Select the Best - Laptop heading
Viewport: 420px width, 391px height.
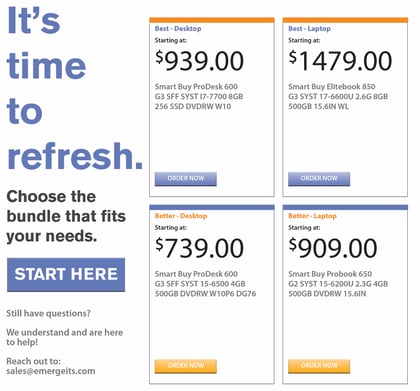pyautogui.click(x=309, y=29)
